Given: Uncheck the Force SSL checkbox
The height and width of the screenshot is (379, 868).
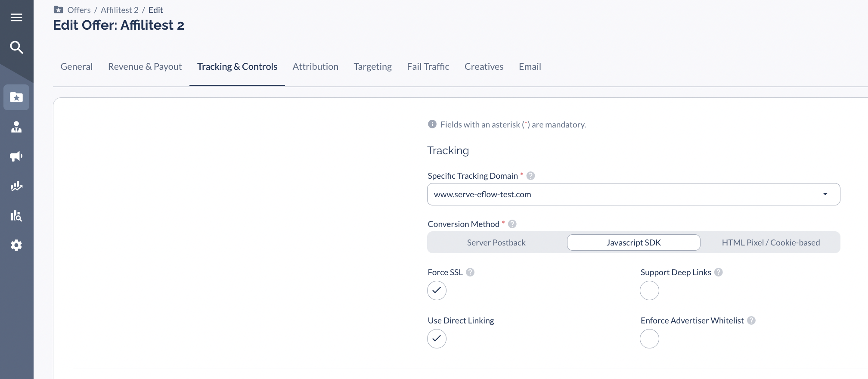Looking at the screenshot, I should [437, 290].
